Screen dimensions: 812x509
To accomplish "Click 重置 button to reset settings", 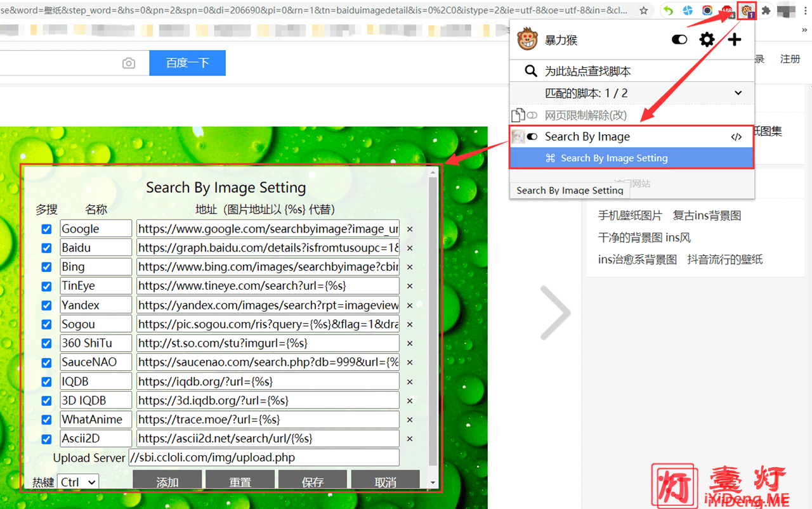I will coord(240,480).
